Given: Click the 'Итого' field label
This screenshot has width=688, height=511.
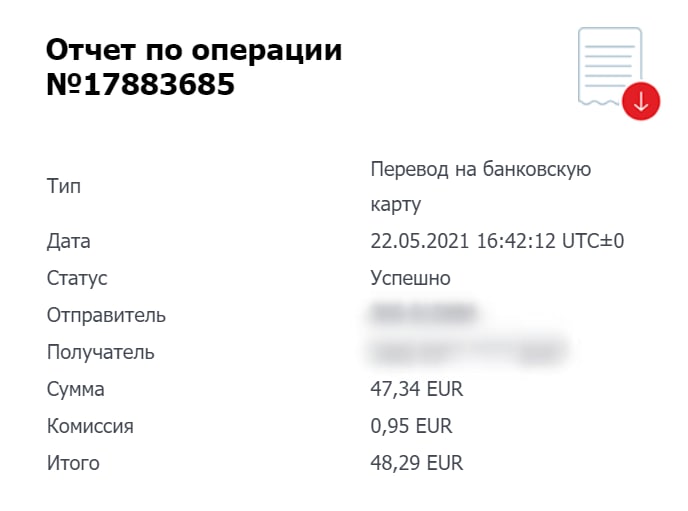Looking at the screenshot, I should point(73,463).
